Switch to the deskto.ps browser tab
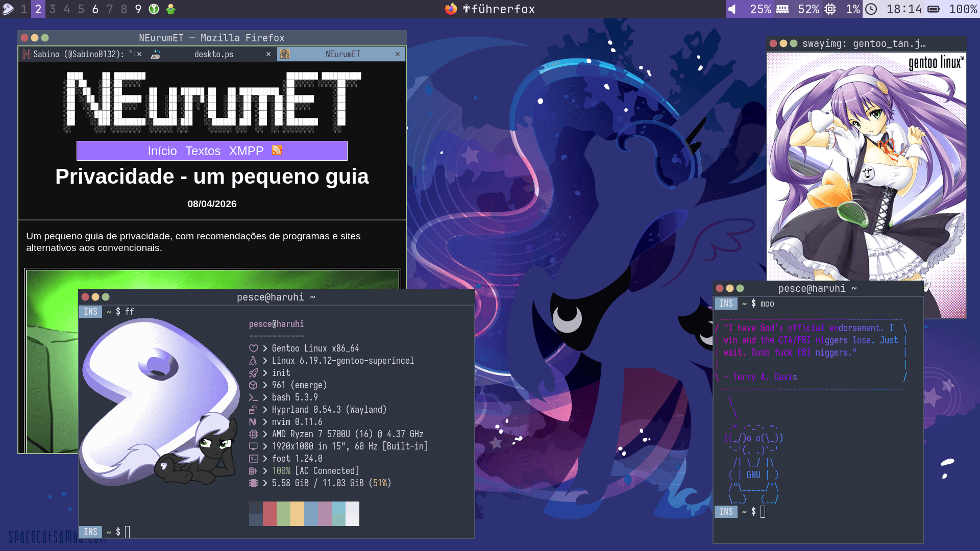 pos(213,54)
